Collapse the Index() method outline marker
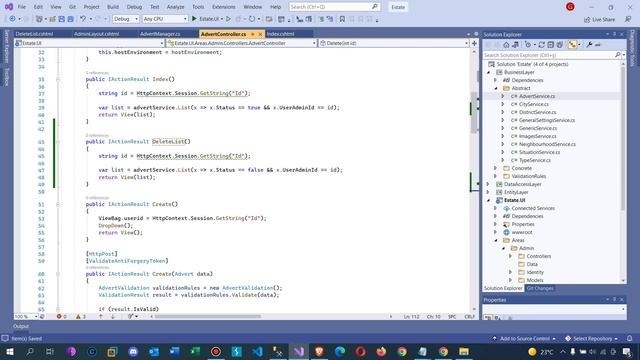Screen dimensions: 640x360 tap(58, 79)
